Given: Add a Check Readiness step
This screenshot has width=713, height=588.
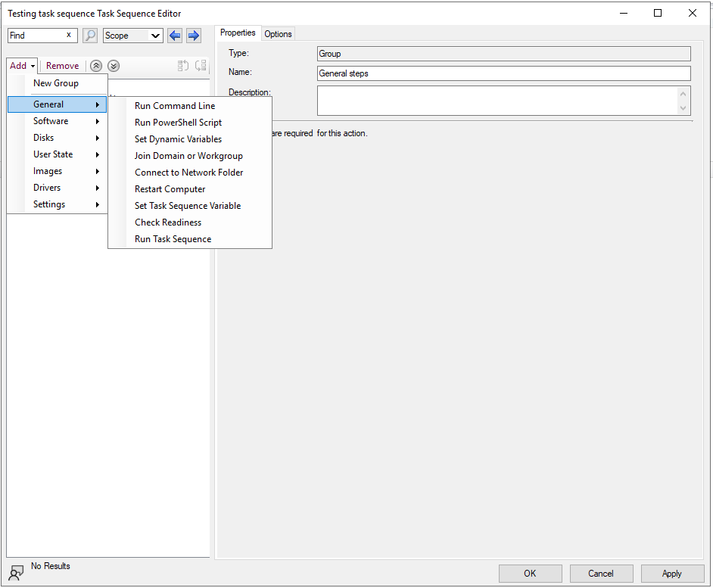Looking at the screenshot, I should (190, 222).
